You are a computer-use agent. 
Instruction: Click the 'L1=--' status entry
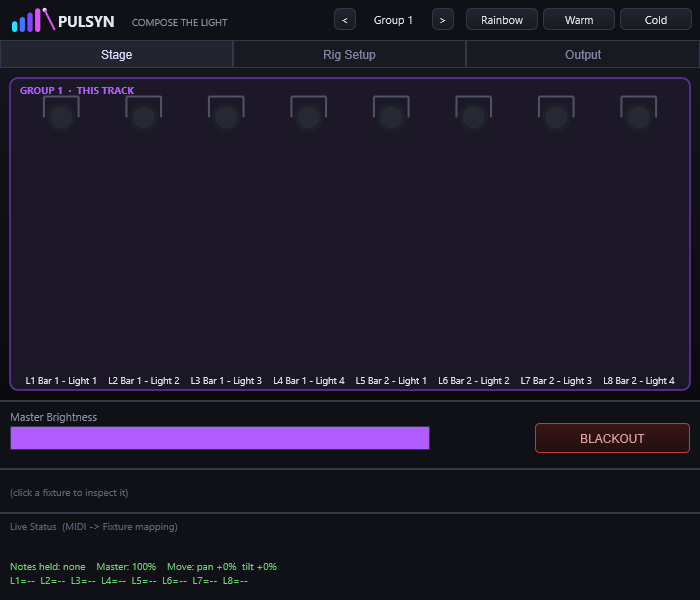tap(22, 581)
